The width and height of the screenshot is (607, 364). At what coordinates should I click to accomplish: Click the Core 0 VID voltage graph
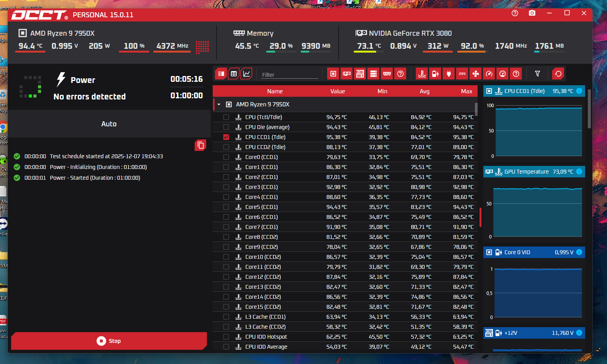(x=538, y=293)
